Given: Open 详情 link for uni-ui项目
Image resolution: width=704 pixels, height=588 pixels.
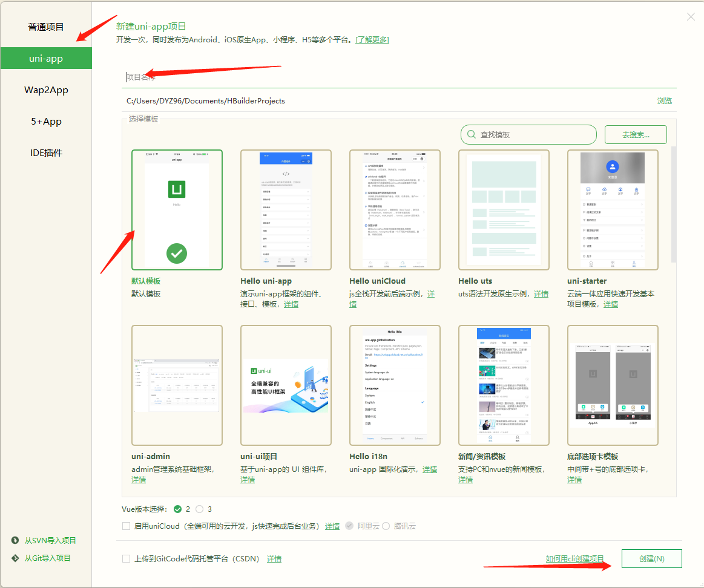Looking at the screenshot, I should tap(248, 480).
